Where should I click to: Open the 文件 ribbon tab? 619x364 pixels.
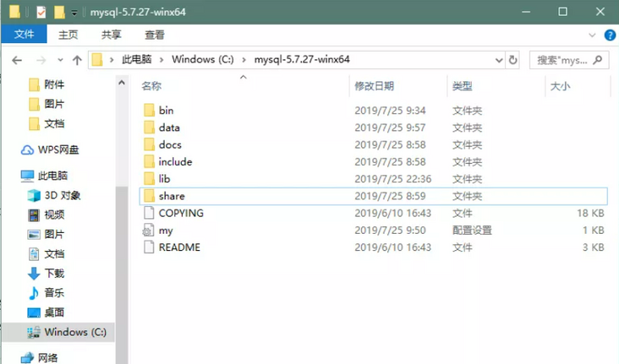pyautogui.click(x=24, y=35)
